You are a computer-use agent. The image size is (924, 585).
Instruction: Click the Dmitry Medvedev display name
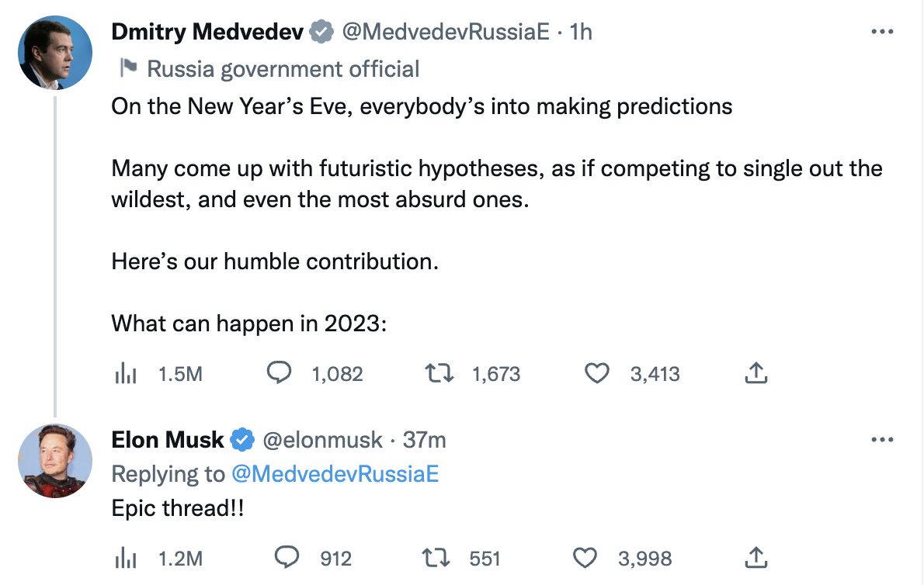coord(207,32)
